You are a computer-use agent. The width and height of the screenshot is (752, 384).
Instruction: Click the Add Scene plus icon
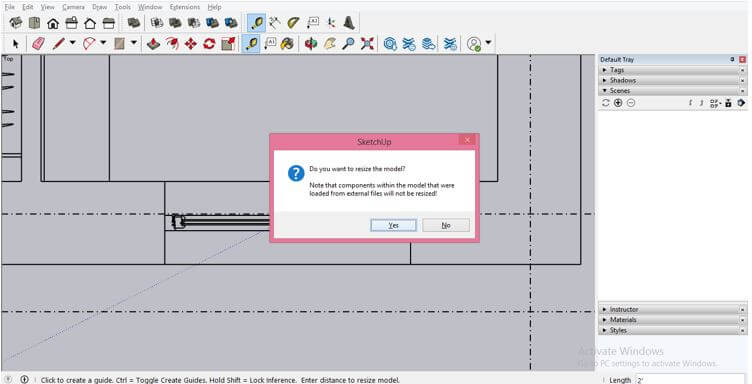(x=618, y=103)
